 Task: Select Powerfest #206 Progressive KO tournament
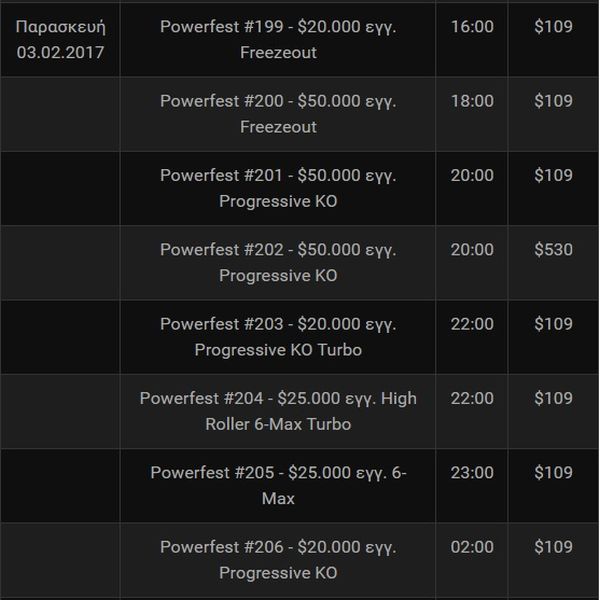(x=278, y=559)
